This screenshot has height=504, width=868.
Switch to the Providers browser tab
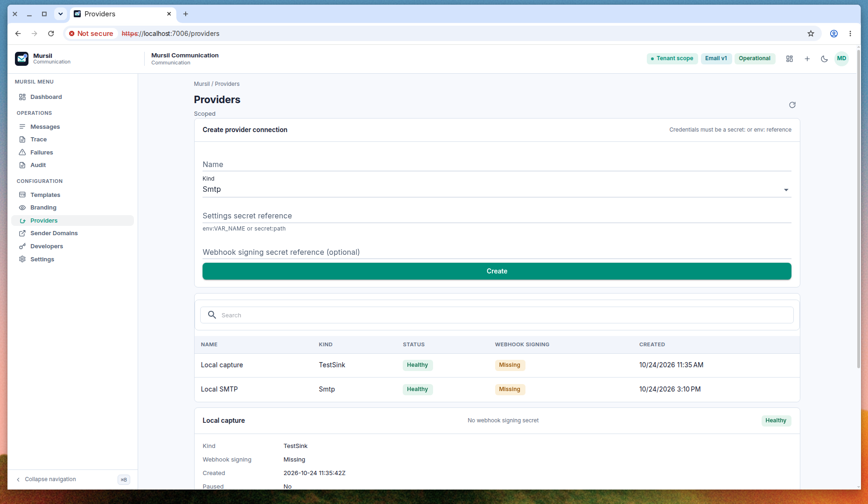pos(123,14)
